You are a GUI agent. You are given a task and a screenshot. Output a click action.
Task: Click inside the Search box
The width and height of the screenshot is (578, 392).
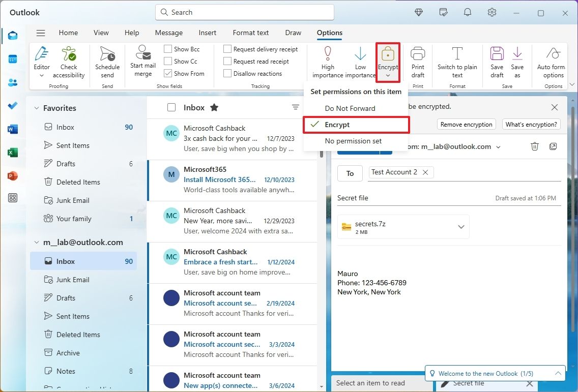pos(244,12)
